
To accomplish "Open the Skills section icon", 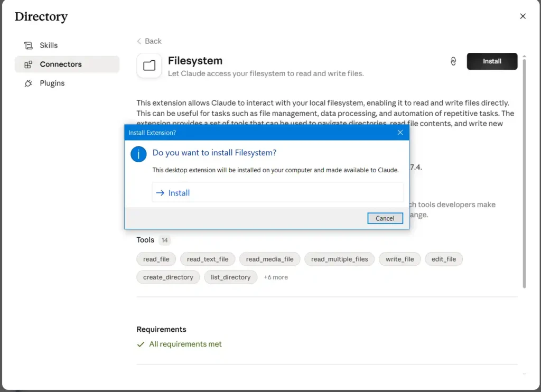I will [x=29, y=45].
